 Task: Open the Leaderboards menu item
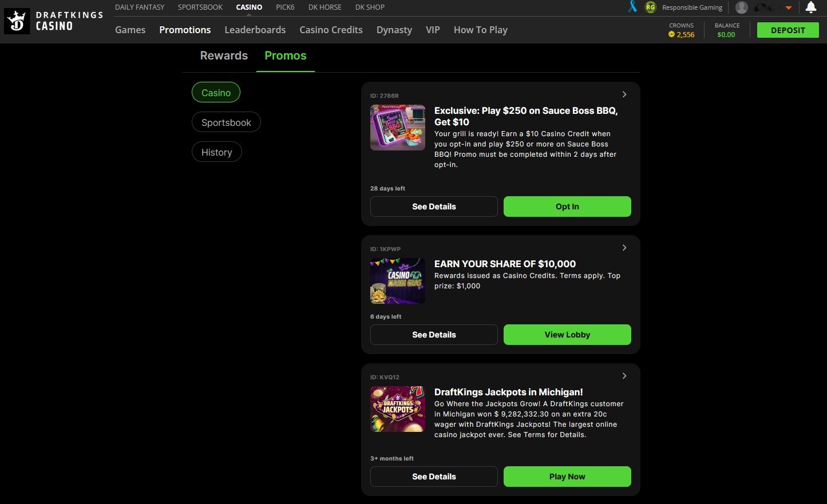(255, 29)
